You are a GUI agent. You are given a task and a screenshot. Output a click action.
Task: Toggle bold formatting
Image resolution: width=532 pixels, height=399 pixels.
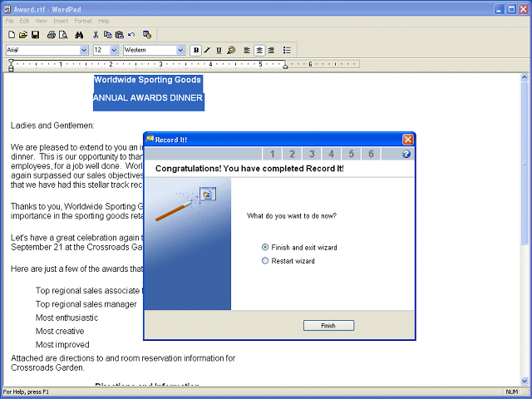point(196,50)
